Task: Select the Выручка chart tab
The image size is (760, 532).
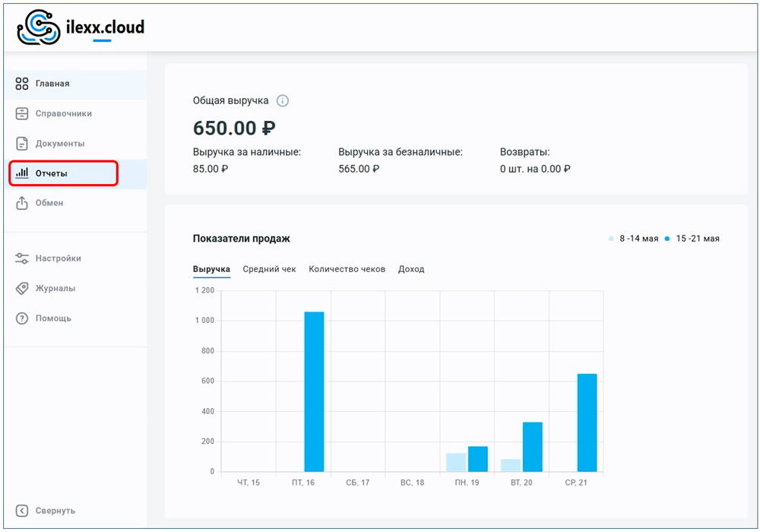Action: click(x=211, y=269)
